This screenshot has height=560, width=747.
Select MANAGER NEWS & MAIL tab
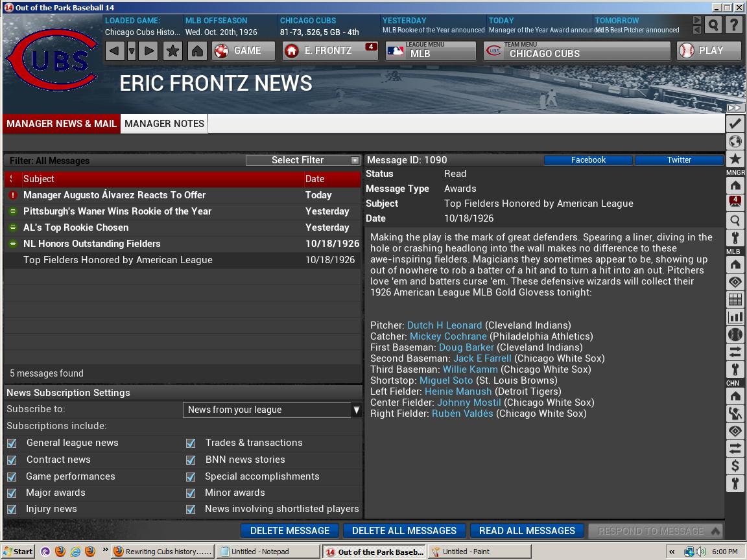pos(62,124)
